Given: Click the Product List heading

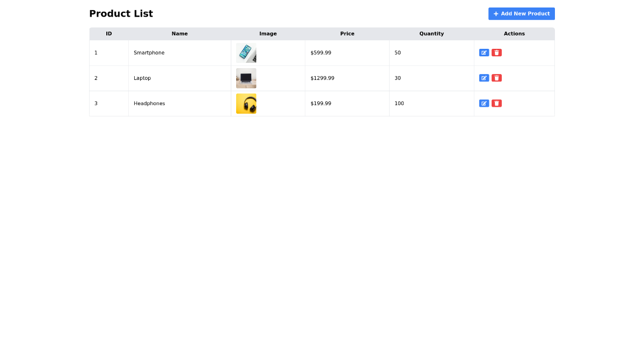Looking at the screenshot, I should click(121, 13).
